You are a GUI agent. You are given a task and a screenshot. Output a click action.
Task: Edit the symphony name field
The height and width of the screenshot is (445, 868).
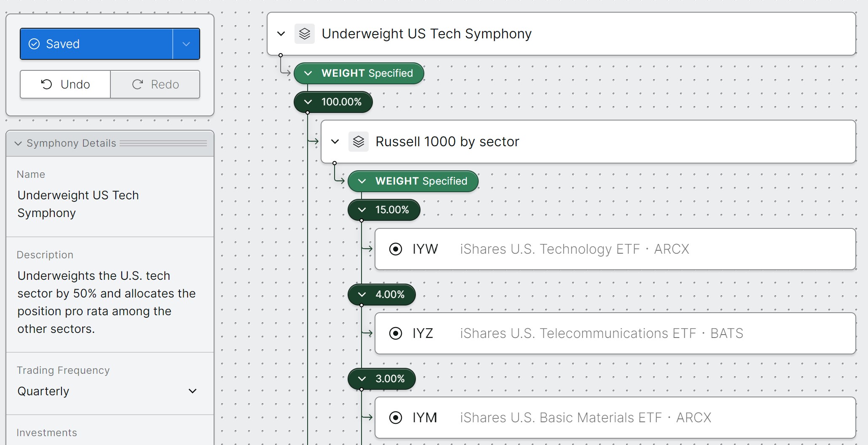click(x=110, y=204)
